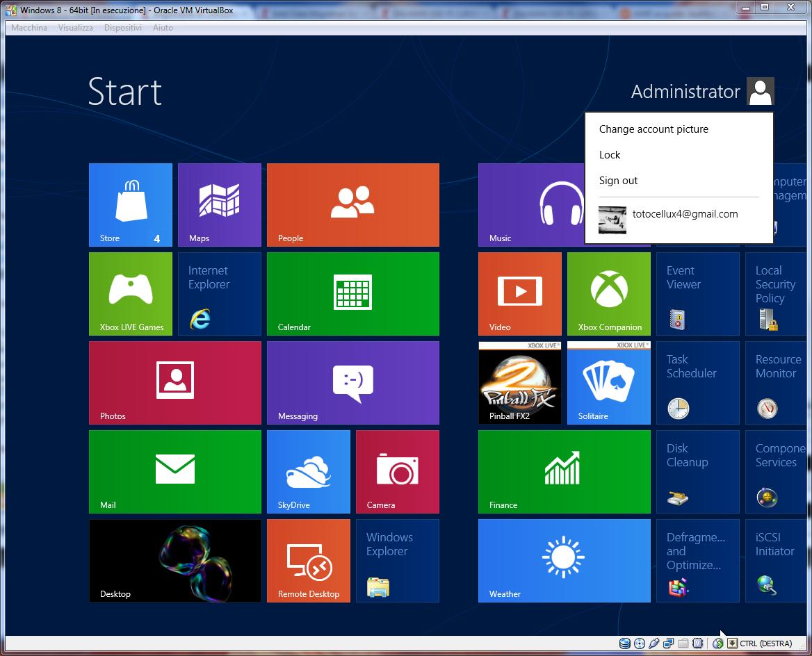Launch the Messaging tile
The image size is (812, 656).
[353, 383]
